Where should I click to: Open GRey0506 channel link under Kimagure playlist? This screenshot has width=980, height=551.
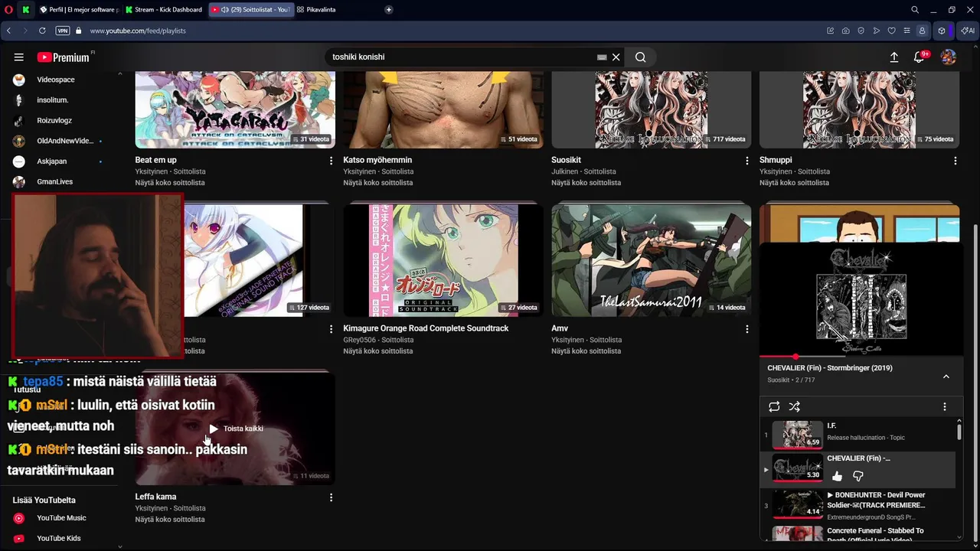point(360,340)
